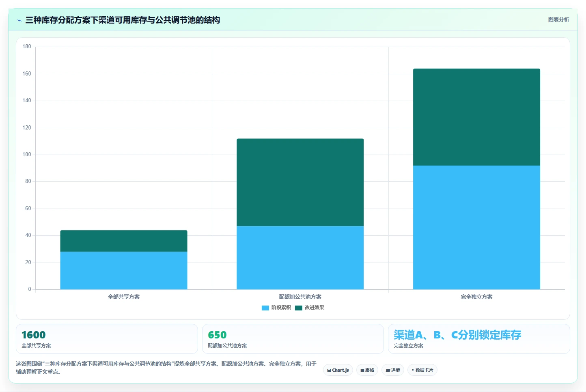Click the 渠道A、B、C分别锁定库存 card text

pos(457,335)
